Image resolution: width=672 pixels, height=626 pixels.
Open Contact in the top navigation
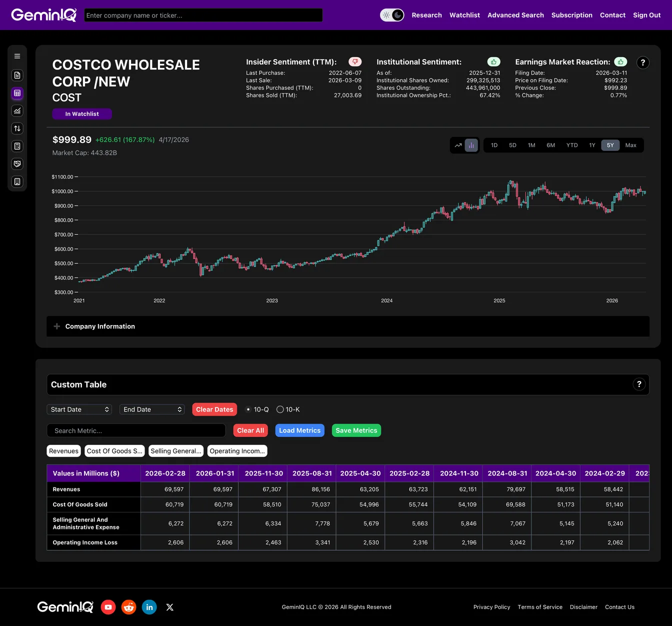612,15
